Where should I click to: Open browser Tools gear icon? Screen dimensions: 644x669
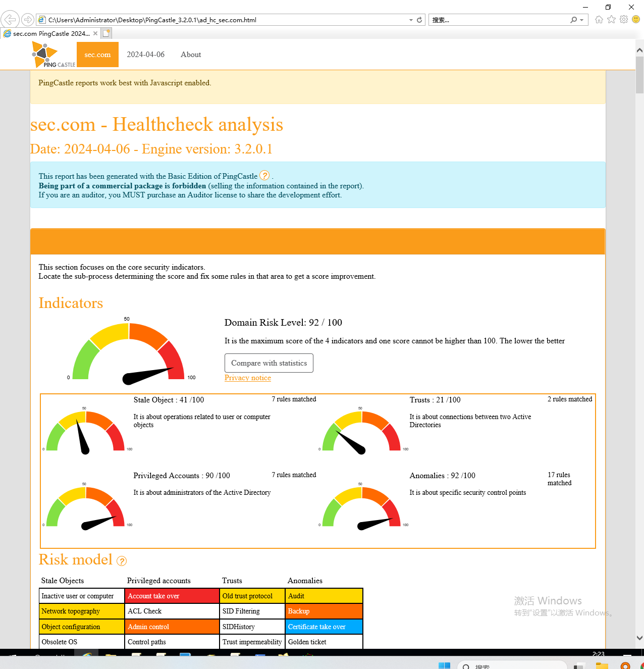624,20
